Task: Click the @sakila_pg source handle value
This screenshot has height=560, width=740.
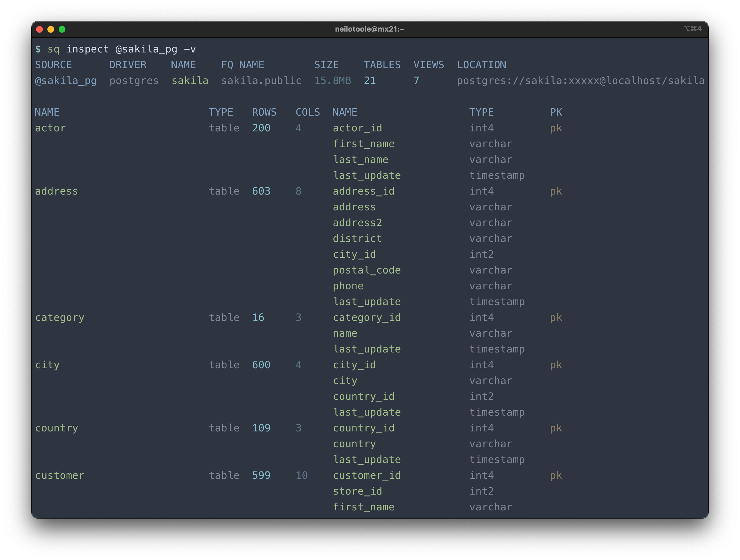Action: click(x=66, y=81)
